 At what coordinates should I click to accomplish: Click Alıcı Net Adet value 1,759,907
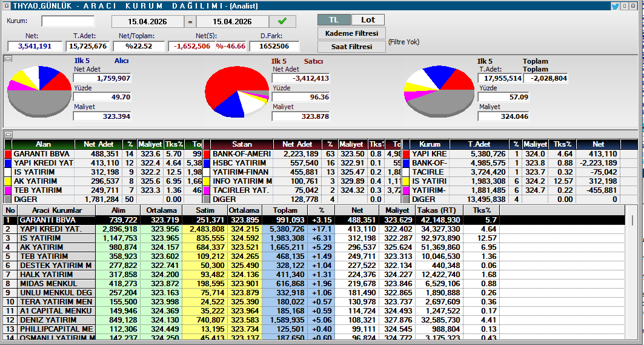102,78
